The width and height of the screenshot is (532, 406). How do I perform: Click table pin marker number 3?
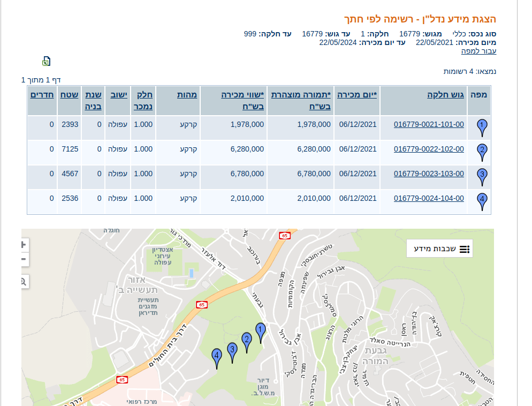[x=482, y=177]
